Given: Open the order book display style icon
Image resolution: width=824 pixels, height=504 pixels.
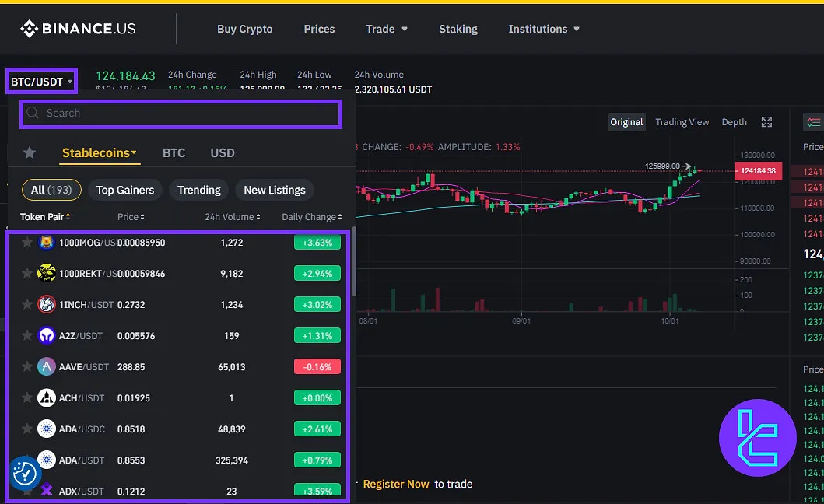Looking at the screenshot, I should [x=812, y=122].
